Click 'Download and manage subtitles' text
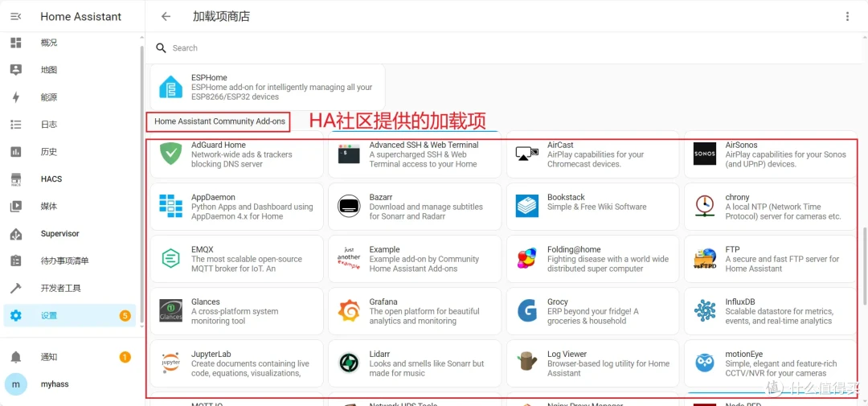The height and width of the screenshot is (406, 868). (426, 207)
